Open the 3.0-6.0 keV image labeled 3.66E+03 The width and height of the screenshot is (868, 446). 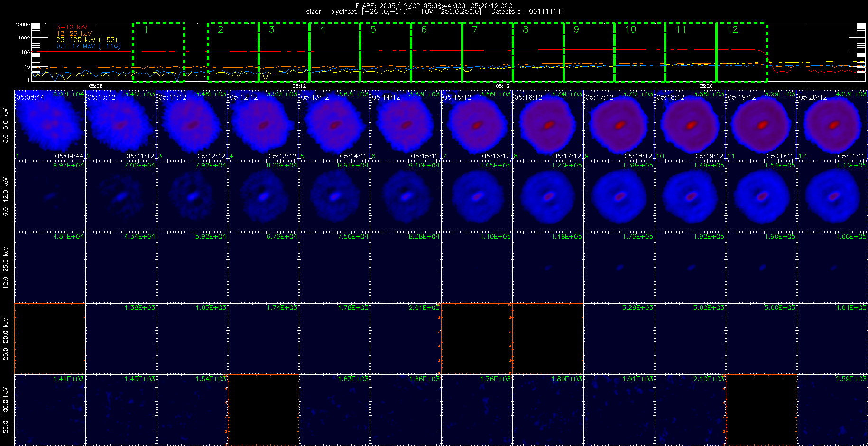(x=477, y=125)
